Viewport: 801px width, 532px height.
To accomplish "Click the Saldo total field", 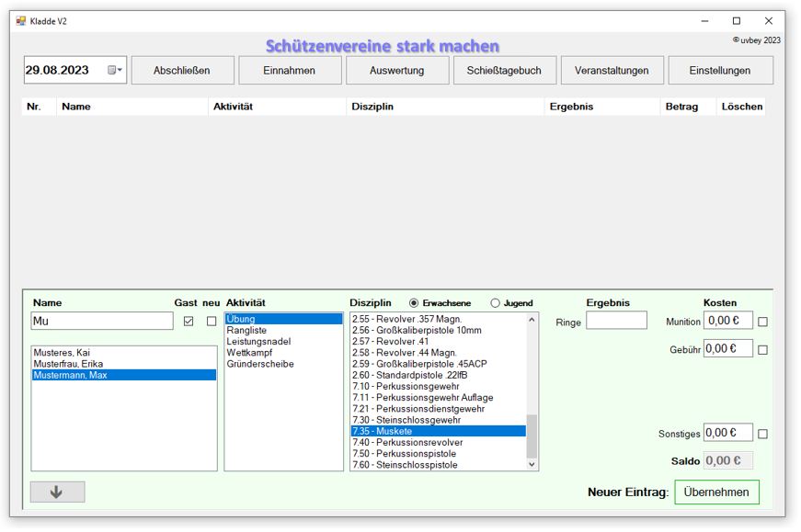I will (x=728, y=460).
